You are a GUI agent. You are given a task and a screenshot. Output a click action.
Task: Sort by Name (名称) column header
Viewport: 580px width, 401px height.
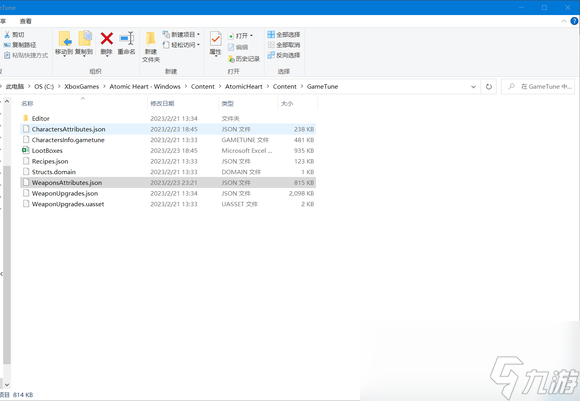[x=27, y=104]
